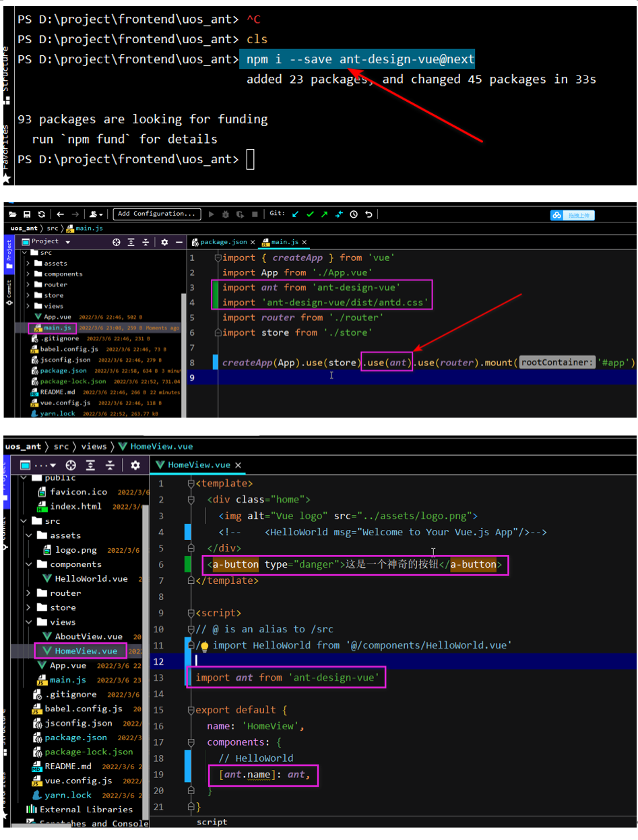Click the blue cloud upload button
Viewport: 638px width, 840px height.
pos(573,215)
